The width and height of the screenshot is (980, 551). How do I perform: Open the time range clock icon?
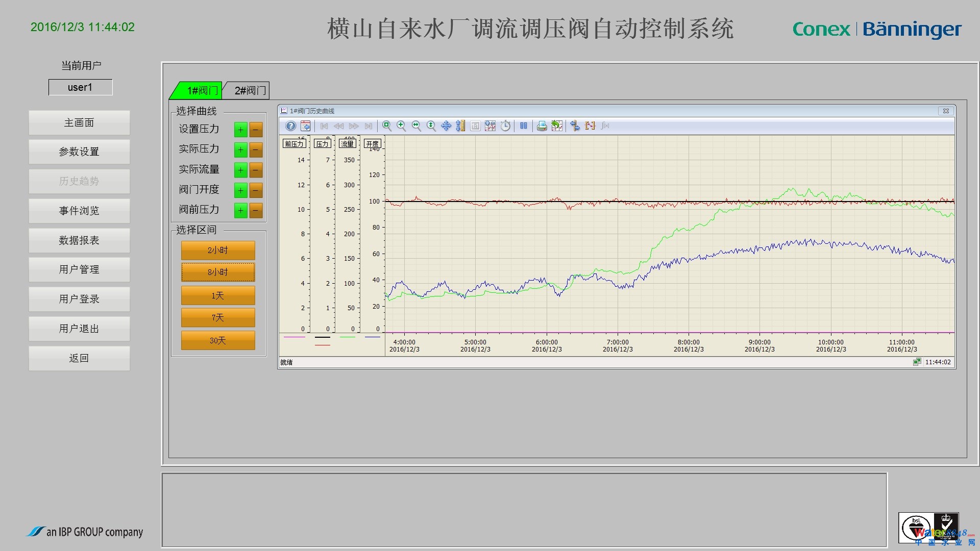505,126
